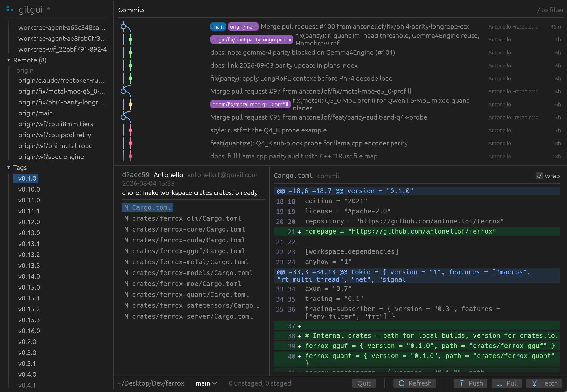Click the gitgui logo icon
Screen dimensions: 567x392
(x=10, y=9)
